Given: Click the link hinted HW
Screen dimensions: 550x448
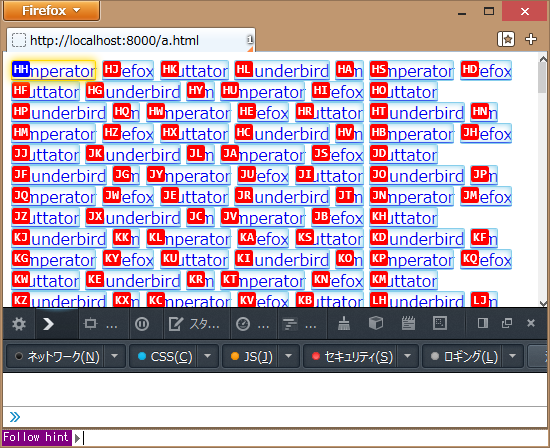Looking at the screenshot, I should point(189,113).
